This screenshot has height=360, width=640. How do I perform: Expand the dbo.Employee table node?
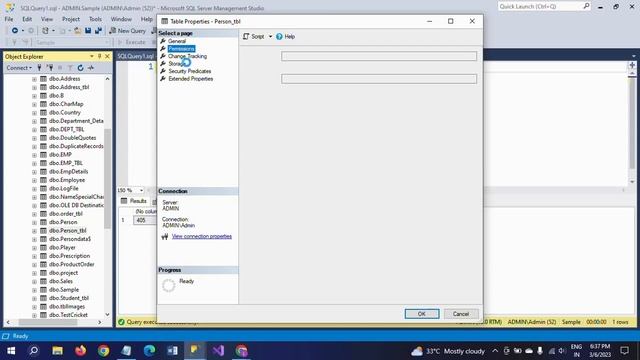(34, 180)
